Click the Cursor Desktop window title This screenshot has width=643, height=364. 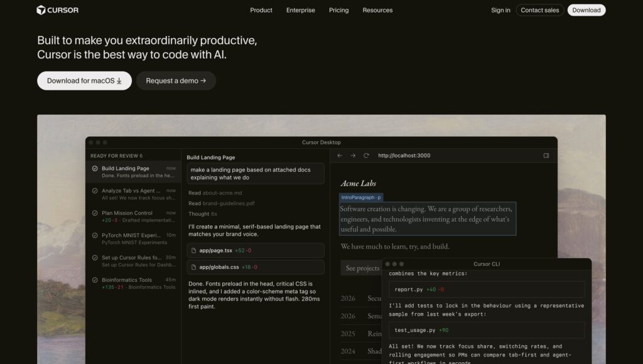coord(321,142)
